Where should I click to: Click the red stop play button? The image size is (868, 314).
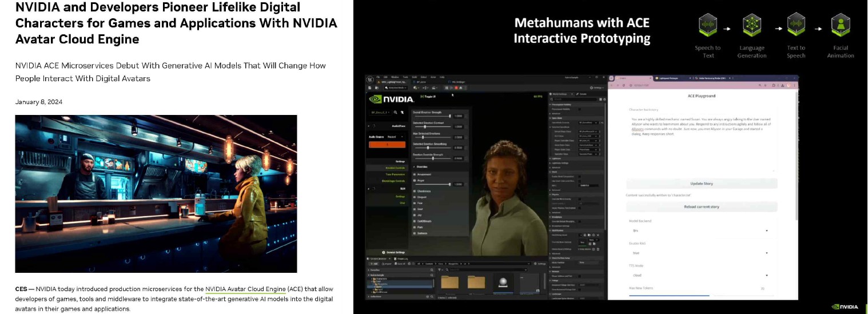click(x=455, y=88)
